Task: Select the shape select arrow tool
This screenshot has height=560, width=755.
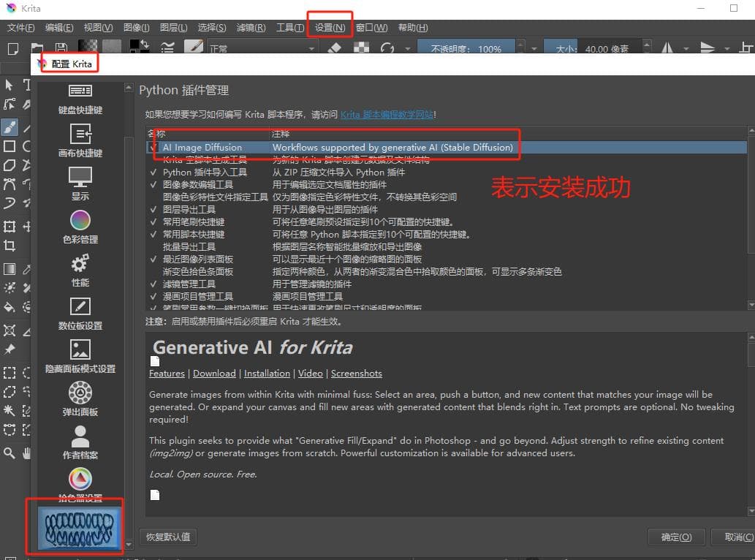Action: click(x=10, y=86)
